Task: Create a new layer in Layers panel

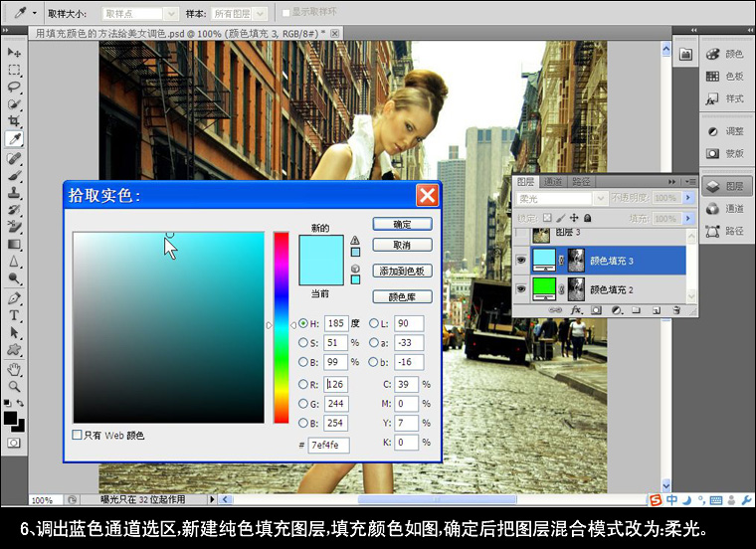Action: coord(657,310)
